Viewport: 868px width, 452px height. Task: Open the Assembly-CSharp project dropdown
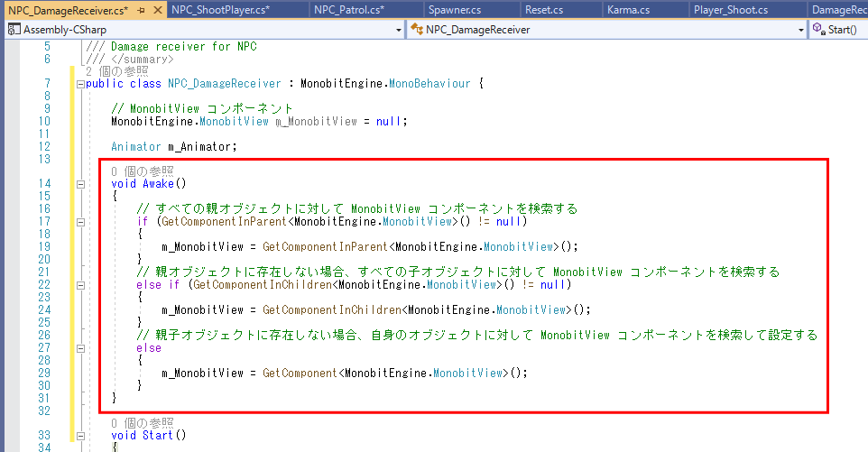[x=399, y=30]
